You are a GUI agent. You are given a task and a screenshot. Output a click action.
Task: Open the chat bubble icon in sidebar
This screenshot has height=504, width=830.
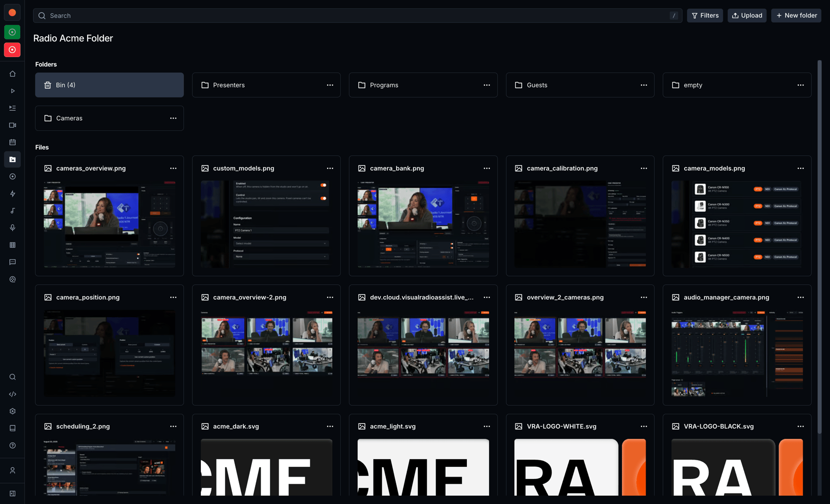click(13, 262)
